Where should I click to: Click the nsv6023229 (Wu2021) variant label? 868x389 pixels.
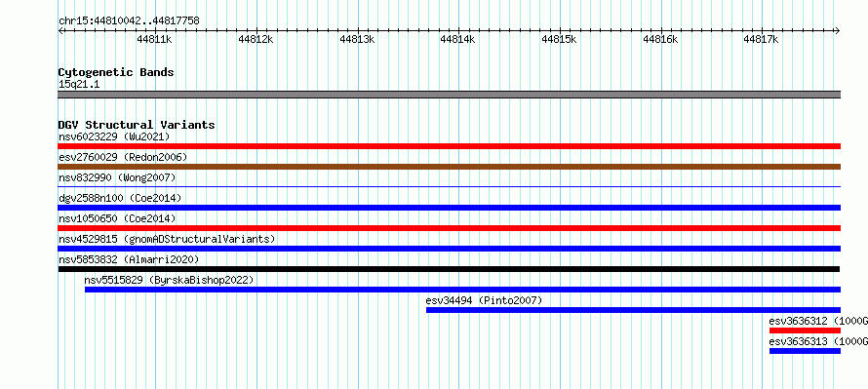(x=114, y=136)
